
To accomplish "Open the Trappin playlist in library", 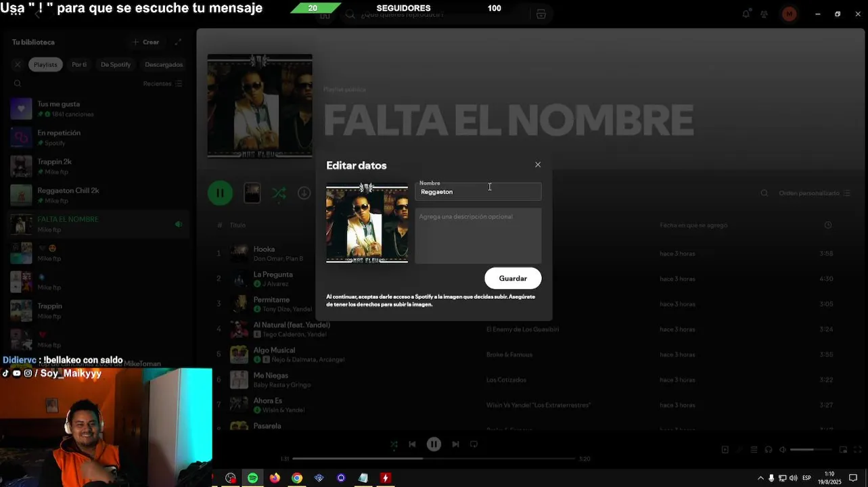I will coord(97,310).
